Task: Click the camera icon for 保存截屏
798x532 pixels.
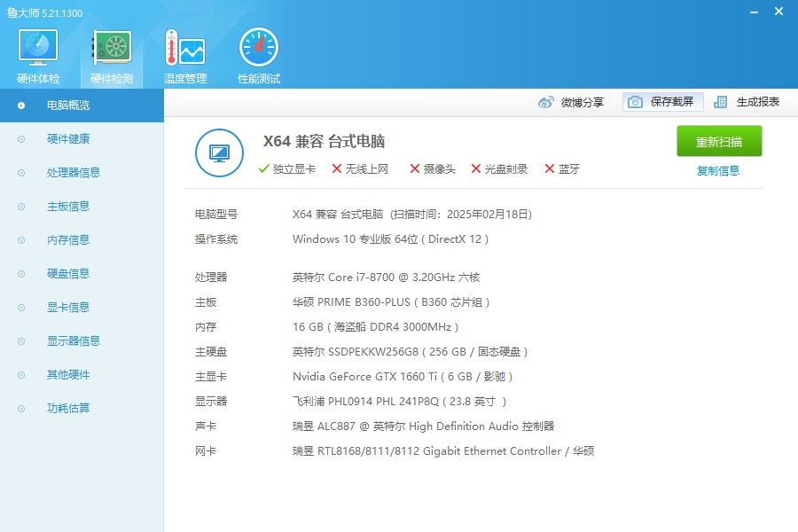Action: click(x=635, y=102)
